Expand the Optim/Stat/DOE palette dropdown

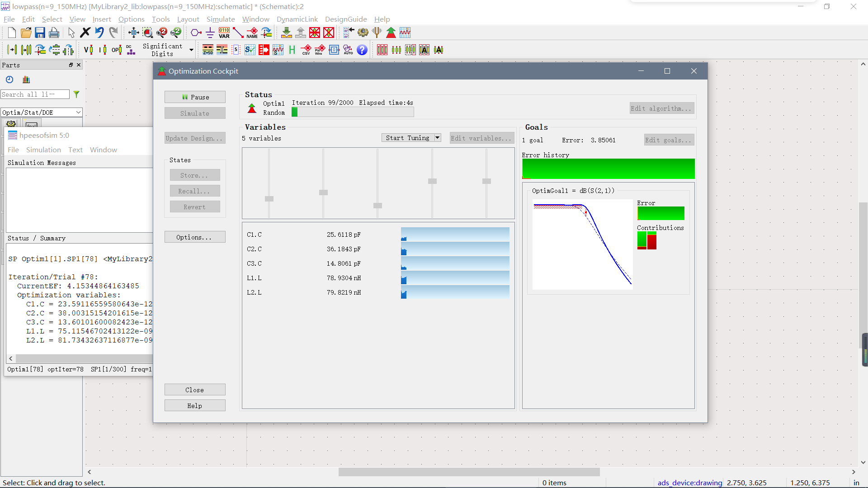(78, 113)
